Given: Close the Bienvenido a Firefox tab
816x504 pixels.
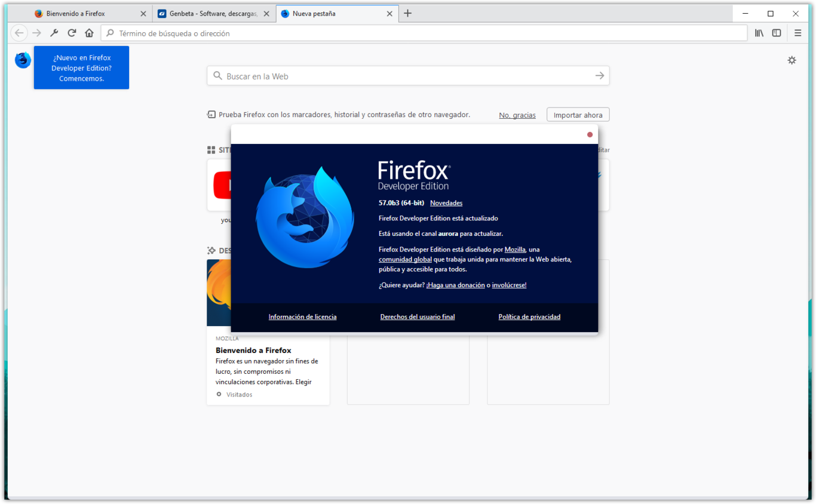Looking at the screenshot, I should (143, 14).
